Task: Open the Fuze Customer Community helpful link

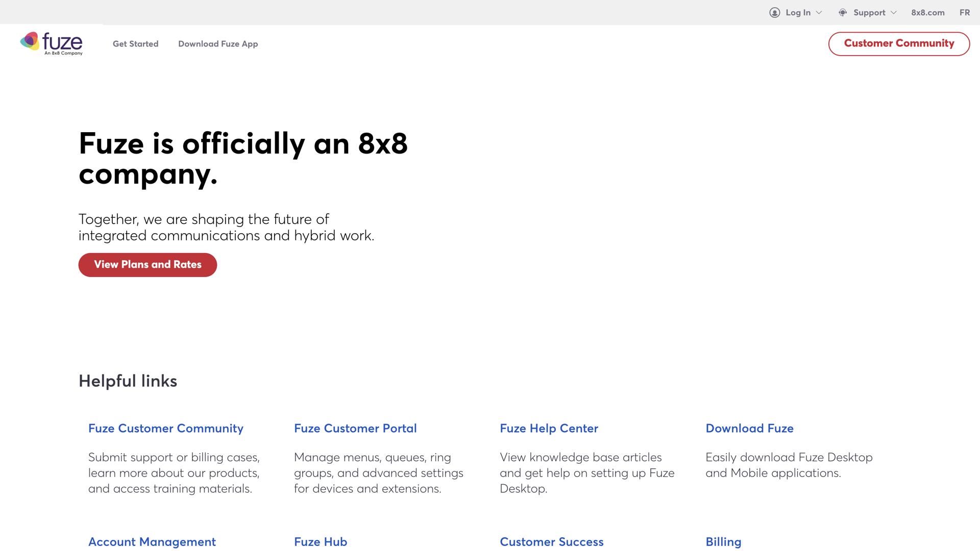Action: (165, 429)
